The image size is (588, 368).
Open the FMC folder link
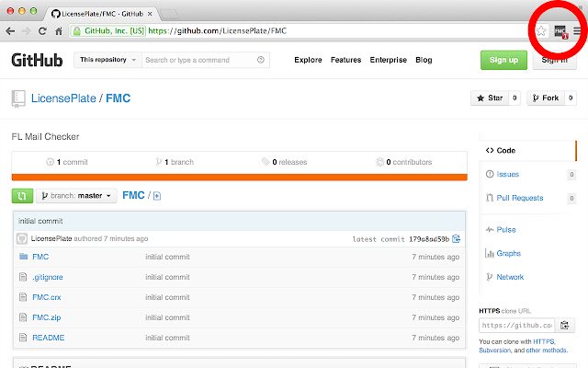pos(40,257)
